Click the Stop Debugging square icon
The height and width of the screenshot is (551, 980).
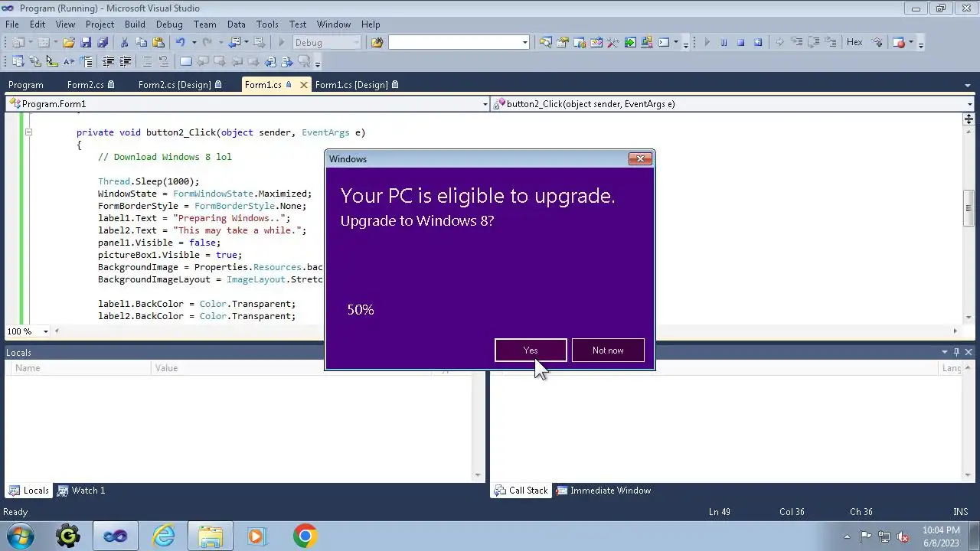pyautogui.click(x=740, y=43)
